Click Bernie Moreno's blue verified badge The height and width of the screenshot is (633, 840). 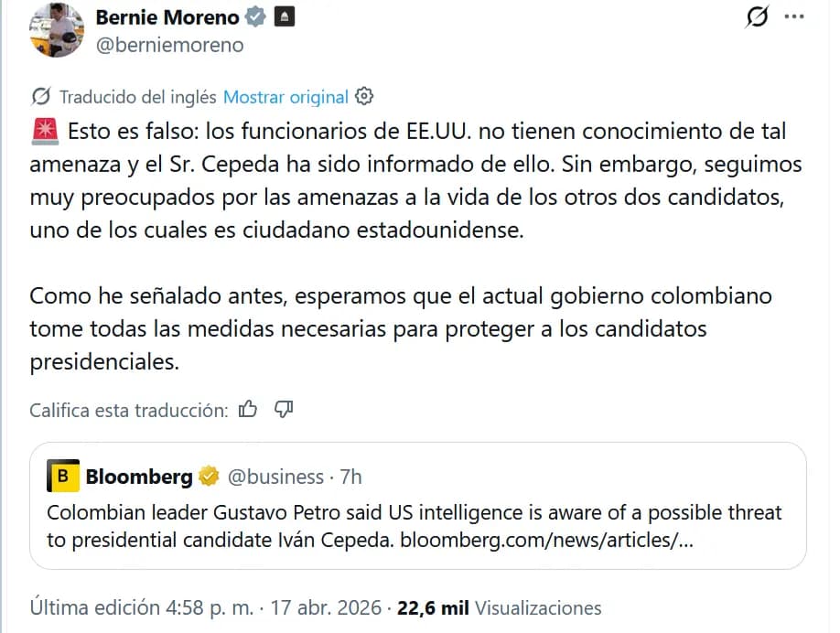[253, 16]
